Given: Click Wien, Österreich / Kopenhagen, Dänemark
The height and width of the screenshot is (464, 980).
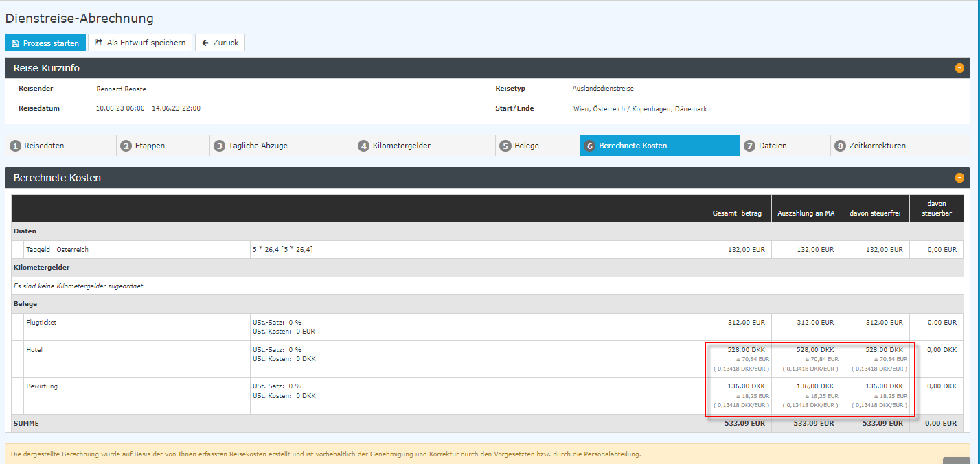Looking at the screenshot, I should point(640,109).
